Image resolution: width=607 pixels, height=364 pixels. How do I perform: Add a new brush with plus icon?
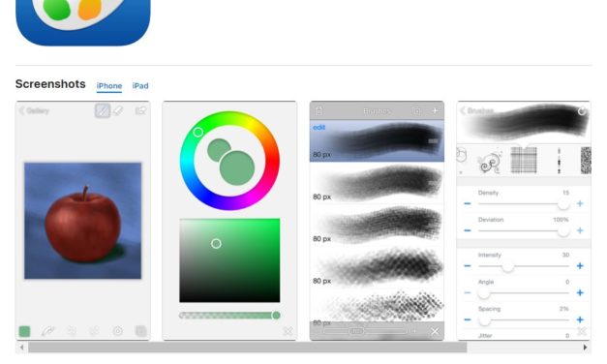[x=435, y=111]
